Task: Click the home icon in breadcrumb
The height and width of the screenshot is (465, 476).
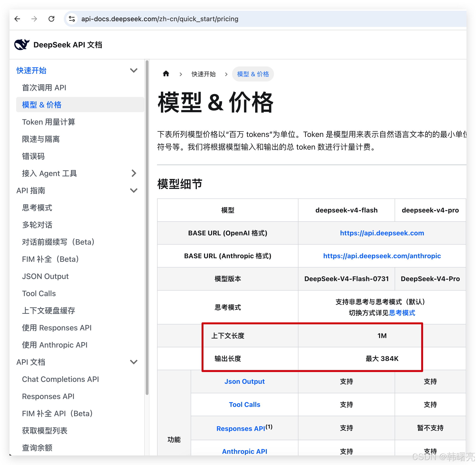Action: (x=166, y=74)
